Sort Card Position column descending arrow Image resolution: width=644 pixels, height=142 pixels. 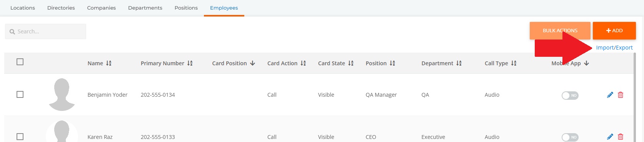(x=252, y=63)
